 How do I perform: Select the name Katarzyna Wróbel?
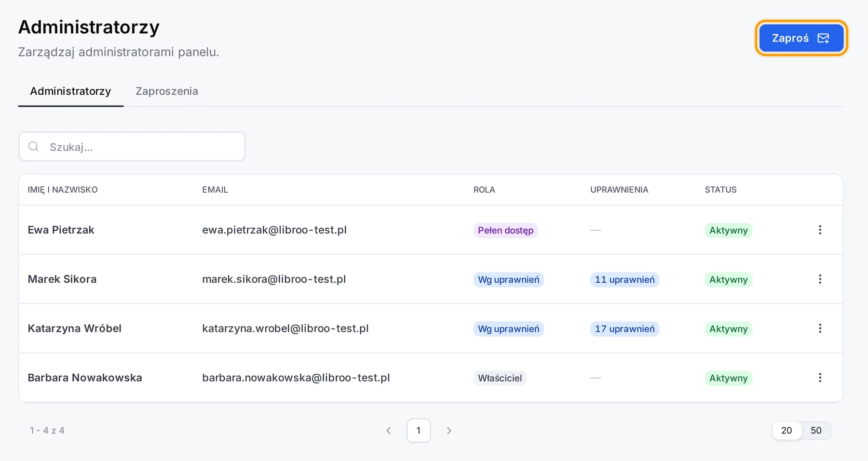[75, 329]
